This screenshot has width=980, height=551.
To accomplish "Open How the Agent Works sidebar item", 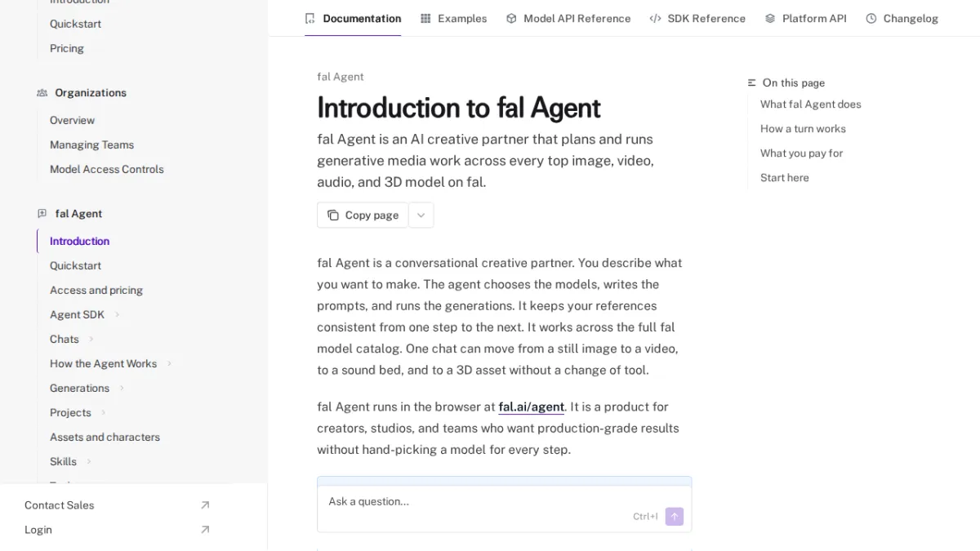I will pyautogui.click(x=103, y=364).
